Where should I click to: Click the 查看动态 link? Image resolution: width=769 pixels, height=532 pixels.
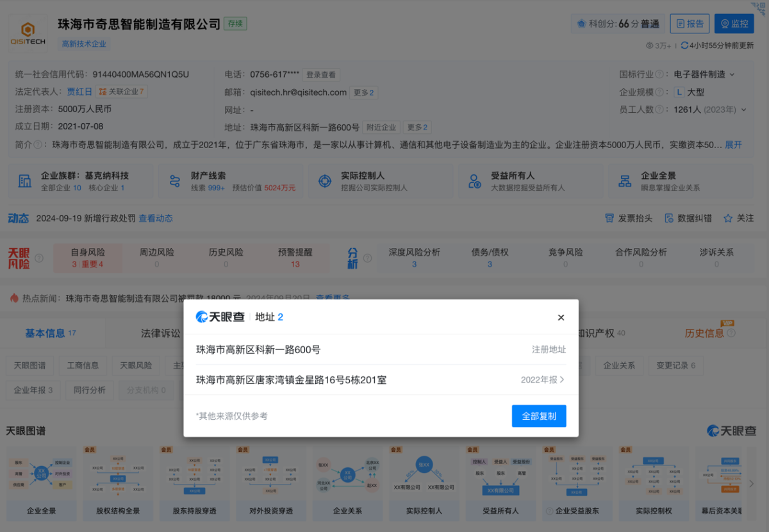pyautogui.click(x=156, y=218)
